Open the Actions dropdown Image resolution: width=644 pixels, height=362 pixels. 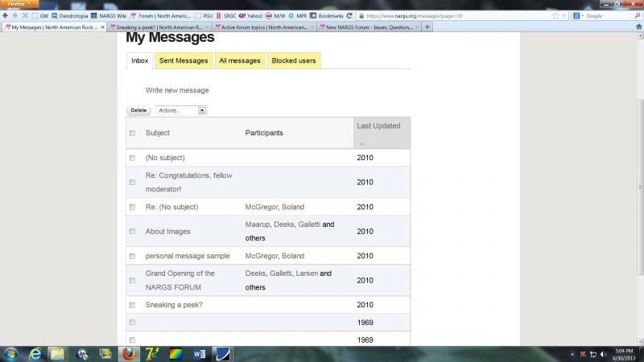181,110
